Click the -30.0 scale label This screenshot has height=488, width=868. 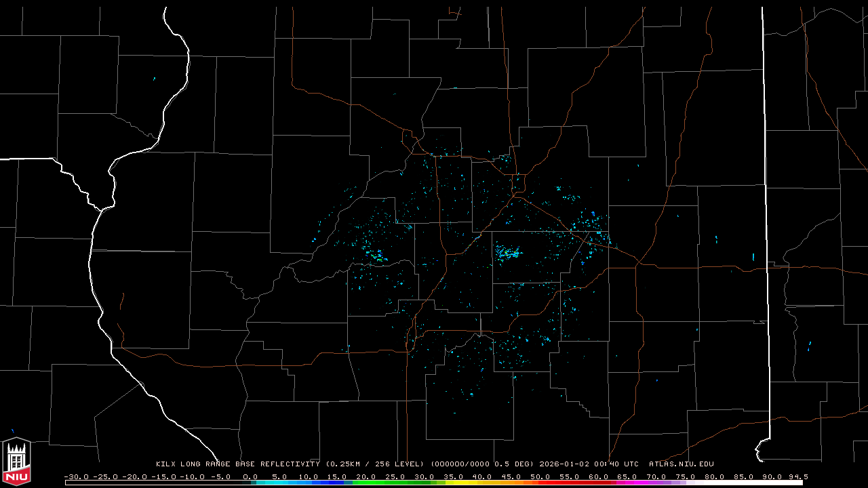[x=76, y=476]
